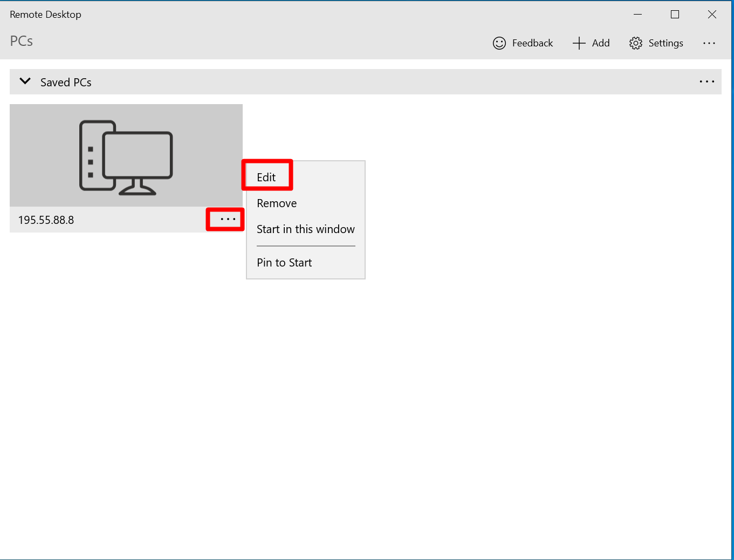Click the desktop computer icon on the PC tile

coord(126,156)
